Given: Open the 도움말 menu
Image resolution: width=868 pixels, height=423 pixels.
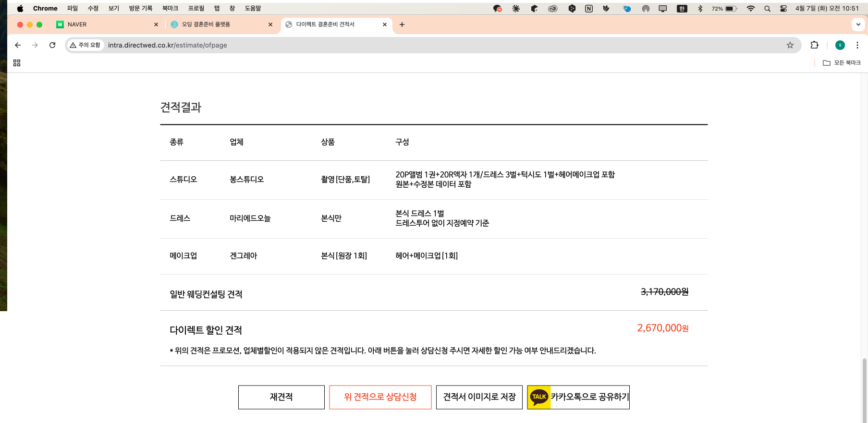Looking at the screenshot, I should (253, 8).
